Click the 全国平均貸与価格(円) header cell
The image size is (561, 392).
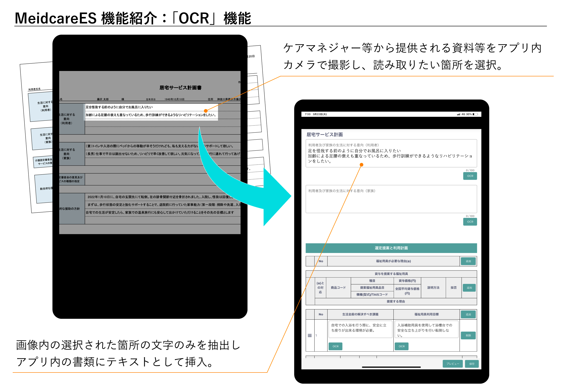click(407, 291)
